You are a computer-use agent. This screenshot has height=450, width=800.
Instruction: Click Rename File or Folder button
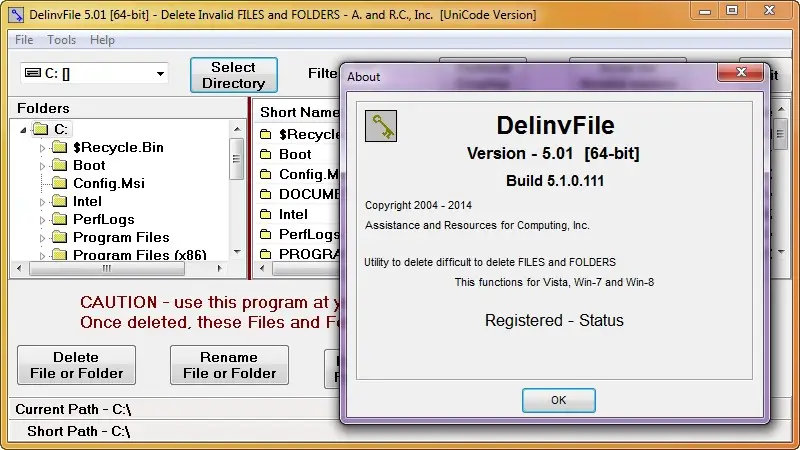click(x=230, y=365)
